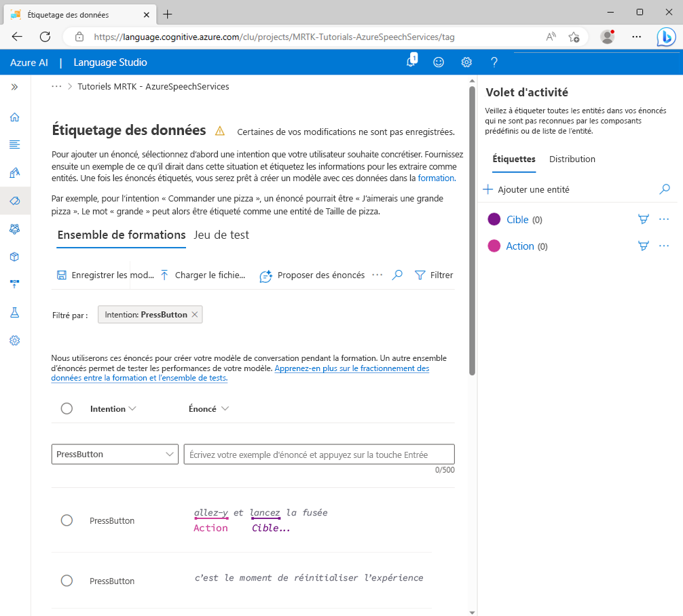Open the schema definition lines icon in sidebar
This screenshot has height=616, width=683.
click(x=14, y=145)
